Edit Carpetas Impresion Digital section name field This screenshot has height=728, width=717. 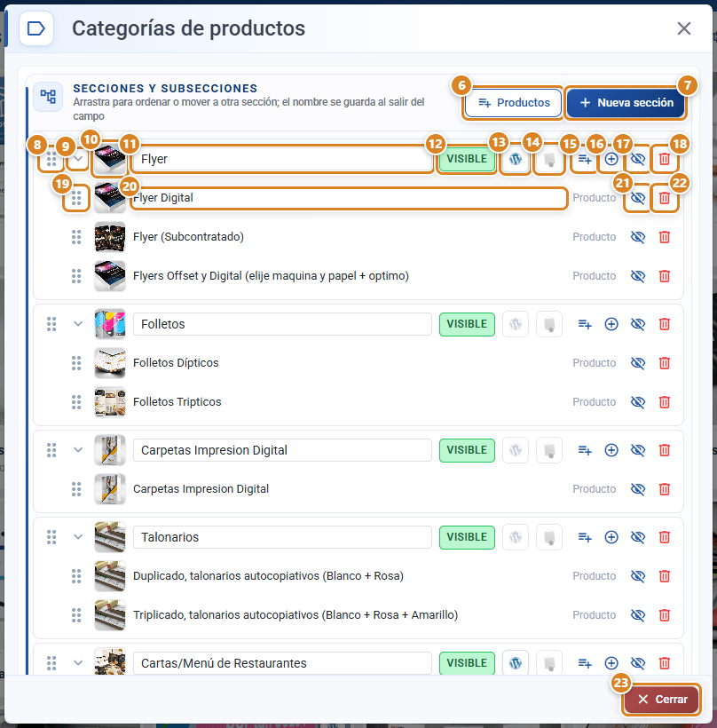click(x=282, y=450)
